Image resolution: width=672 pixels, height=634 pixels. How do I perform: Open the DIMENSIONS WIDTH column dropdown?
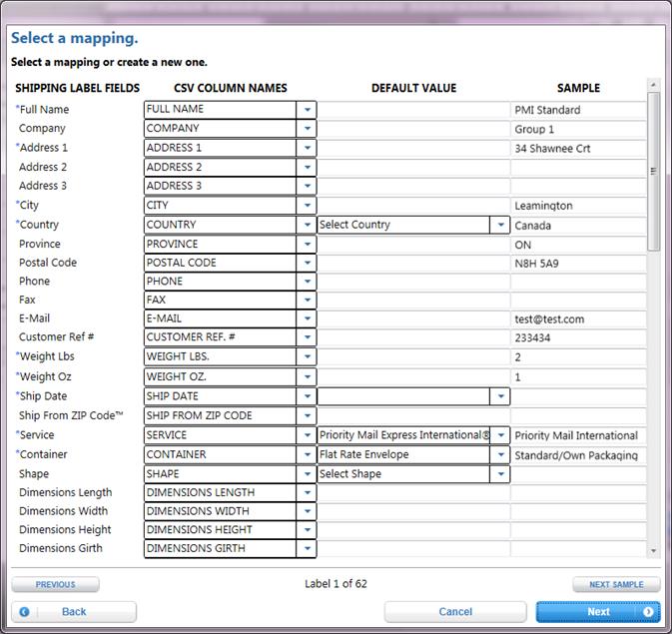point(307,511)
